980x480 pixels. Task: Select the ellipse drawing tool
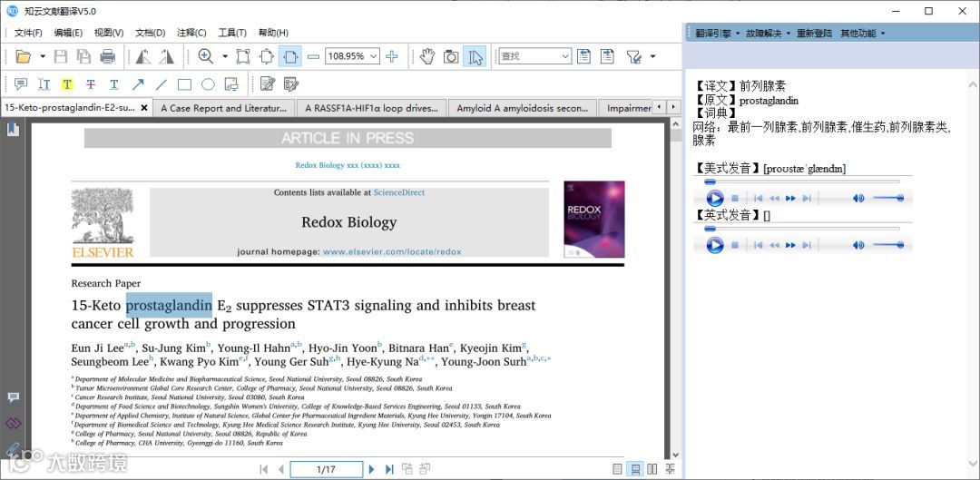[208, 83]
